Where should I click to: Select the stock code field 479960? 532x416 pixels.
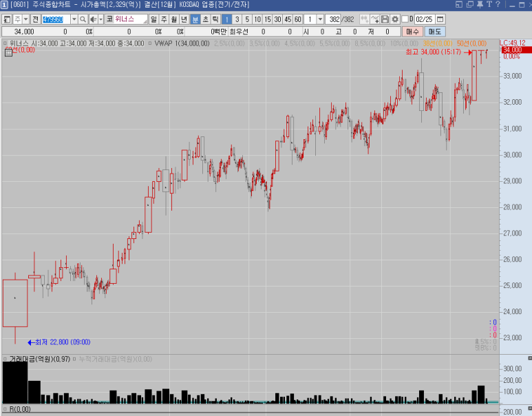pos(56,19)
